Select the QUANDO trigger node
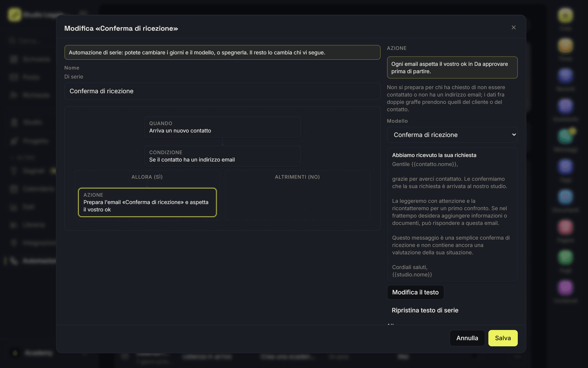This screenshot has width=588, height=368. coord(222,127)
